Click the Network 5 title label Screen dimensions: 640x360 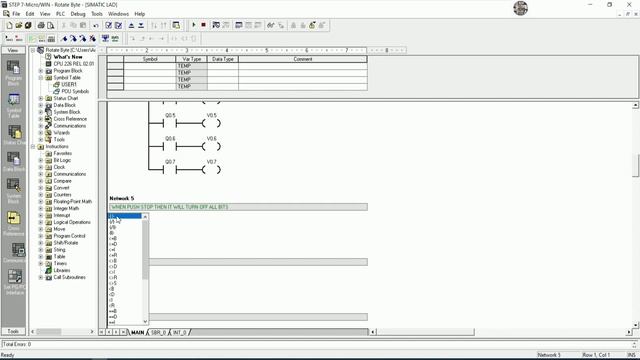[x=122, y=198]
